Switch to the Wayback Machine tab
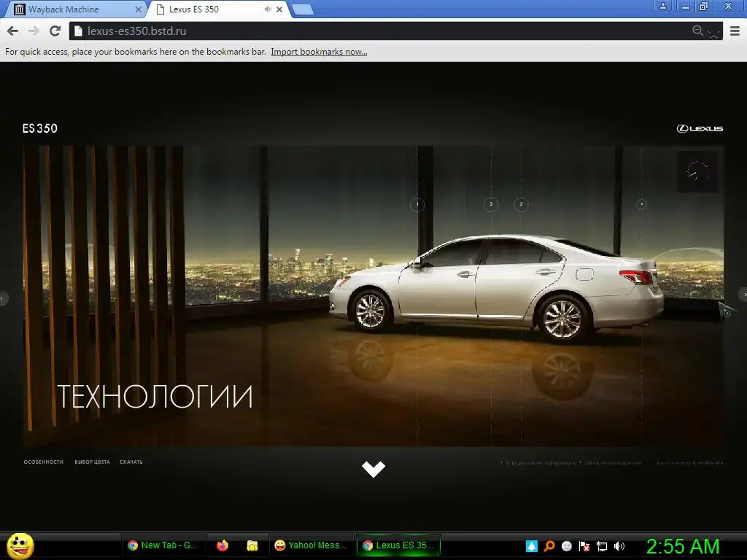Screen dimensions: 747x560 click(71, 9)
